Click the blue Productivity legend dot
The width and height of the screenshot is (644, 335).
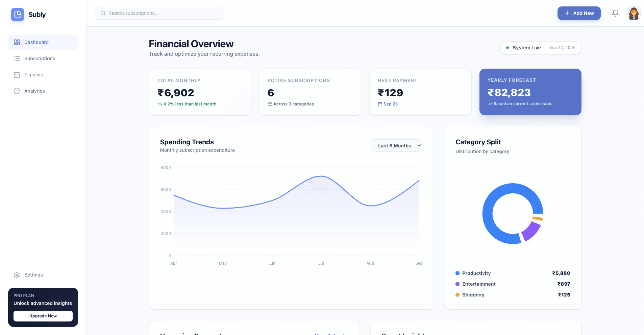[x=457, y=273]
